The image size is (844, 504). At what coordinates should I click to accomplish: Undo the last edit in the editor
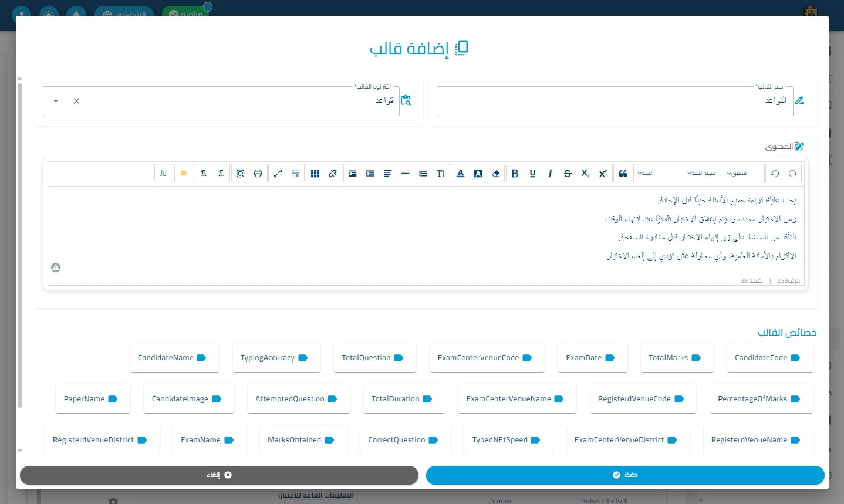pyautogui.click(x=775, y=174)
